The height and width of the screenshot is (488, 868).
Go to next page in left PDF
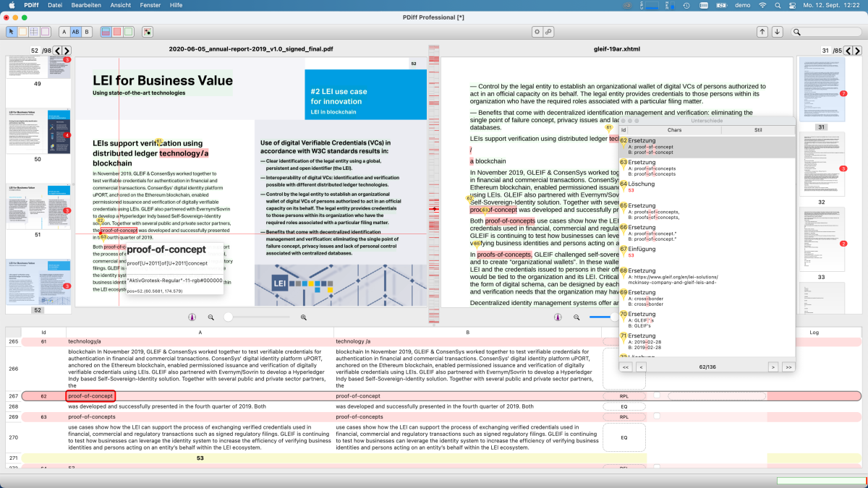coord(67,51)
